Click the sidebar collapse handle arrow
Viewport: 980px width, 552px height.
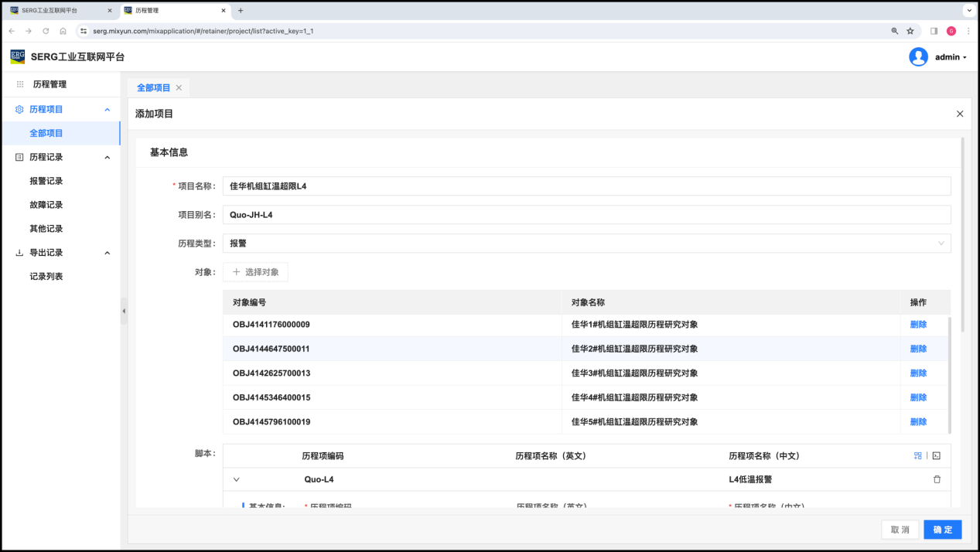[124, 311]
